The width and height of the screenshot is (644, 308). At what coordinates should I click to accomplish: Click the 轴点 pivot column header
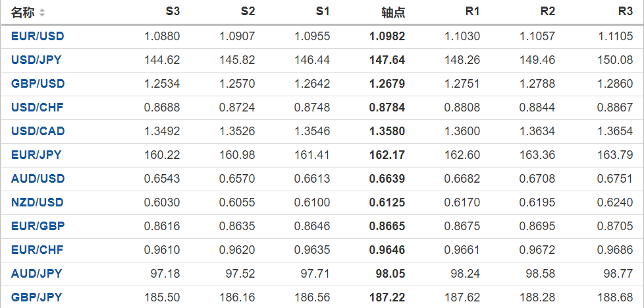(394, 13)
